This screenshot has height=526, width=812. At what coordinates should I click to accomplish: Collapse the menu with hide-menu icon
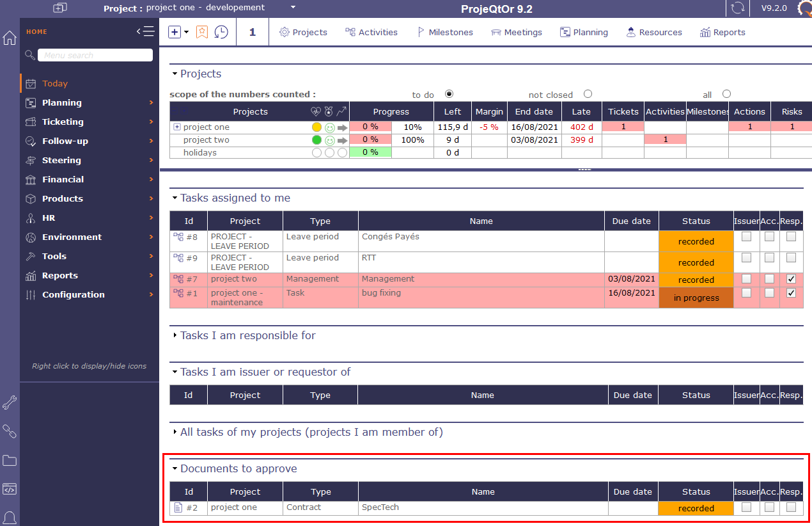coord(145,31)
